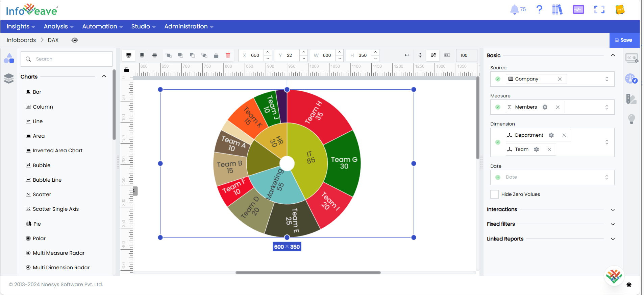Open the Studio menu

143,26
